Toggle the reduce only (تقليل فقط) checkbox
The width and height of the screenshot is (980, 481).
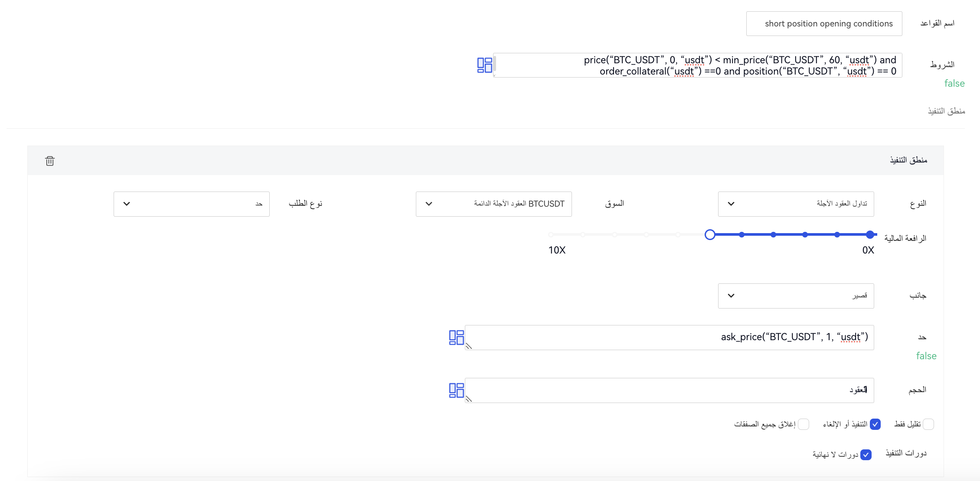(928, 424)
